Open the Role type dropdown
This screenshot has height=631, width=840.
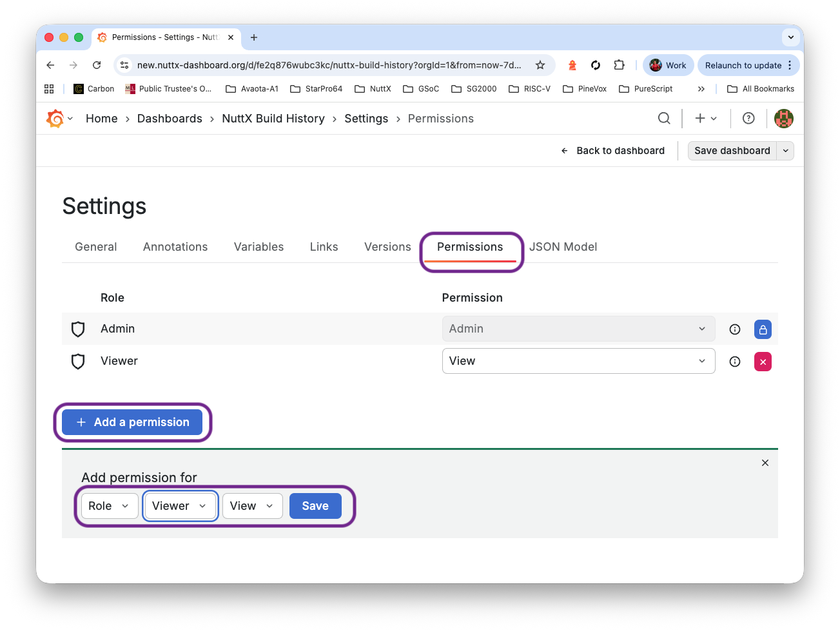coord(109,506)
